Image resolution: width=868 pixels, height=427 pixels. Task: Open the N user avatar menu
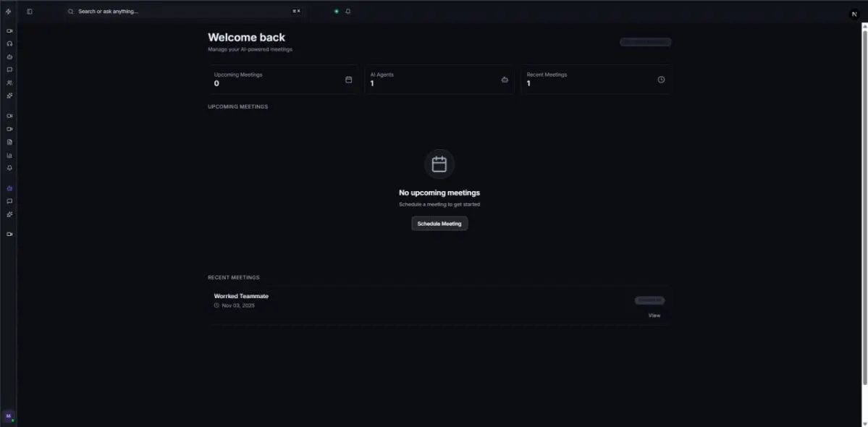click(854, 13)
